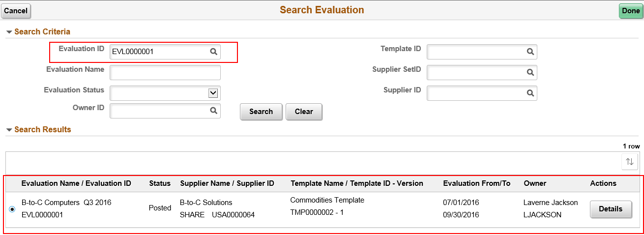
Task: Click the Search button
Action: coord(261,112)
